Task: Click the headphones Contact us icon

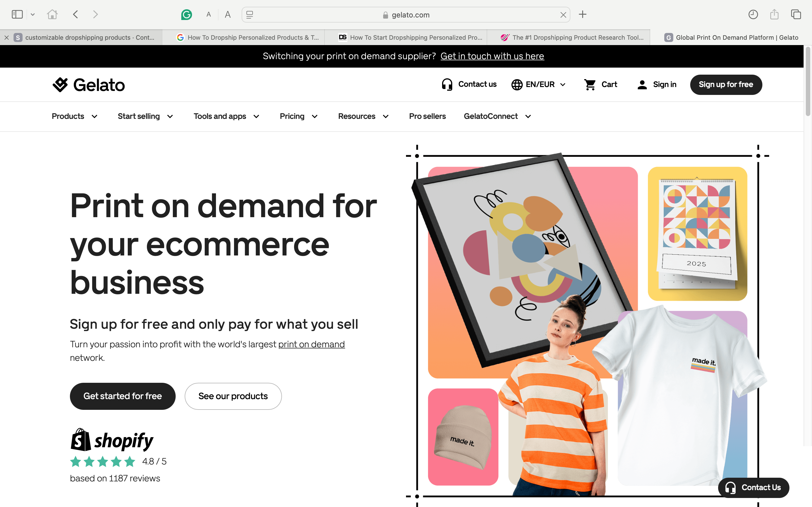Action: coord(447,85)
